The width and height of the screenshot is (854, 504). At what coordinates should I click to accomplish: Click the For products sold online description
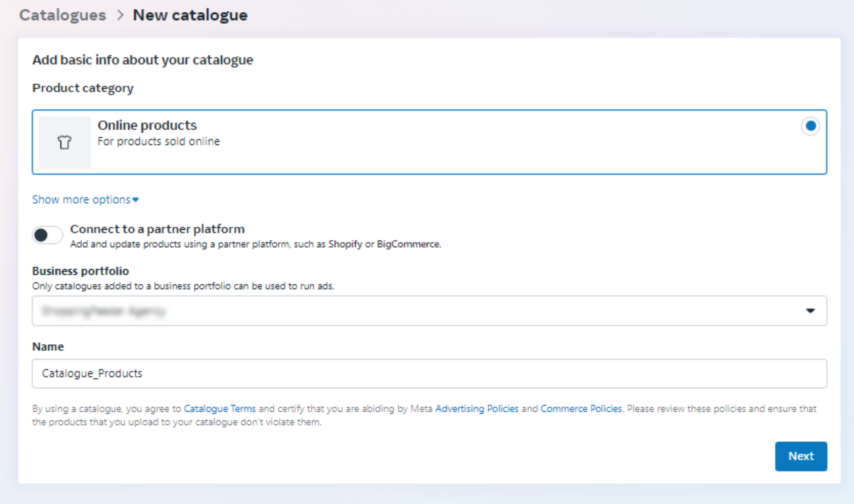(159, 142)
